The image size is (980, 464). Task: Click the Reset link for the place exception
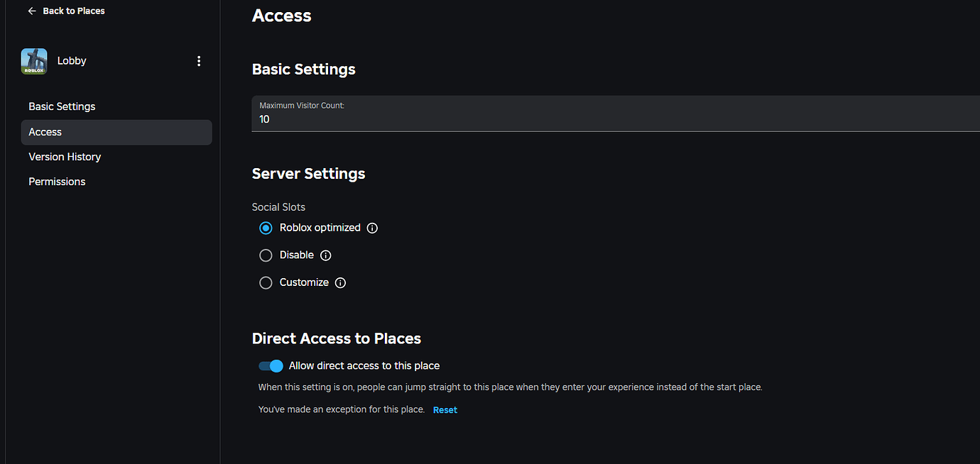445,409
